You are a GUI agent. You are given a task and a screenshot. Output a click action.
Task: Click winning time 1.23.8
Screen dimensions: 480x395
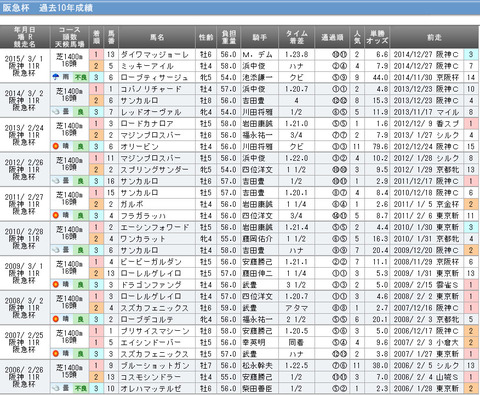(296, 55)
